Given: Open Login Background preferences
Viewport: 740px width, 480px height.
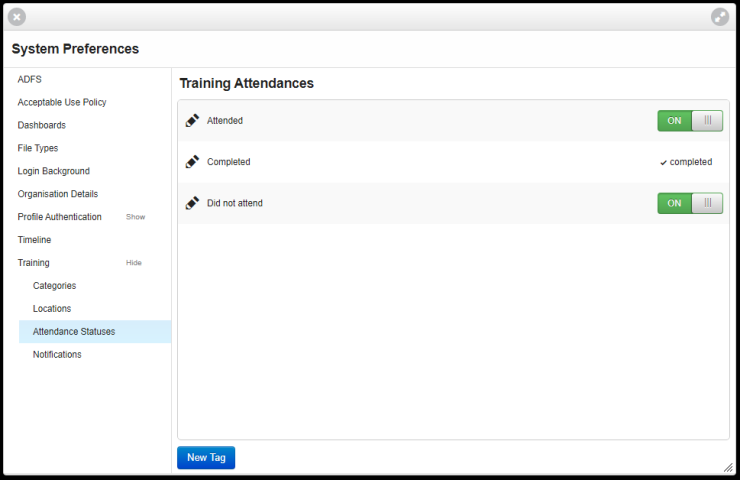Looking at the screenshot, I should coord(54,171).
